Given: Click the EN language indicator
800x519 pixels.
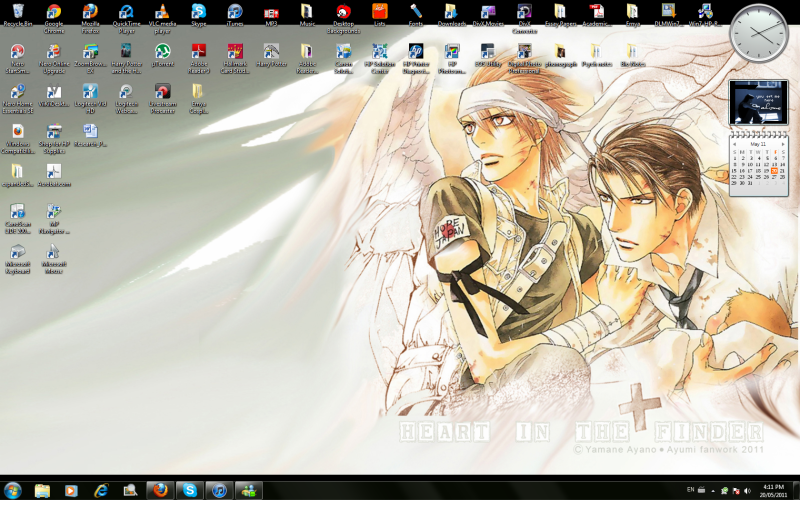Looking at the screenshot, I should [690, 490].
